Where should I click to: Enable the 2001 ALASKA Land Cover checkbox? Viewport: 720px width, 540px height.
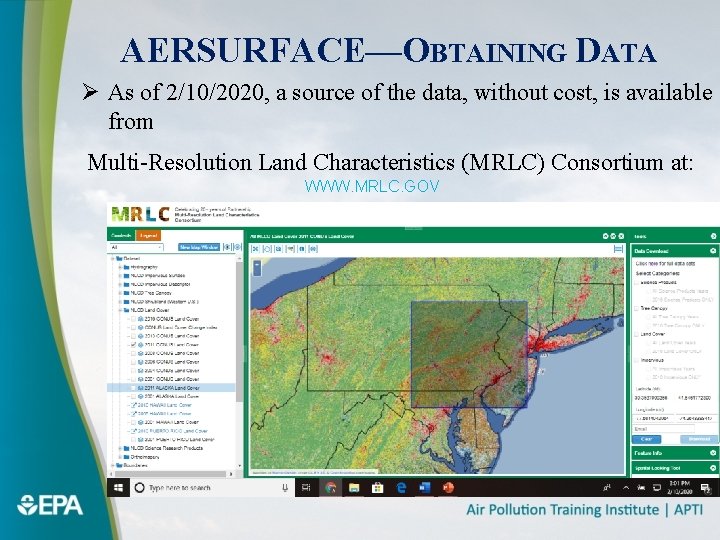(x=134, y=396)
